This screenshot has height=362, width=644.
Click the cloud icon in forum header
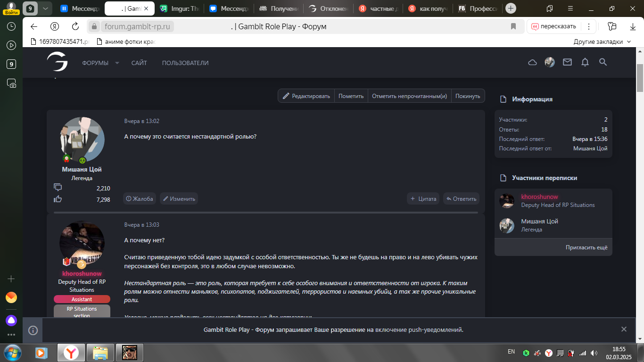click(x=532, y=62)
